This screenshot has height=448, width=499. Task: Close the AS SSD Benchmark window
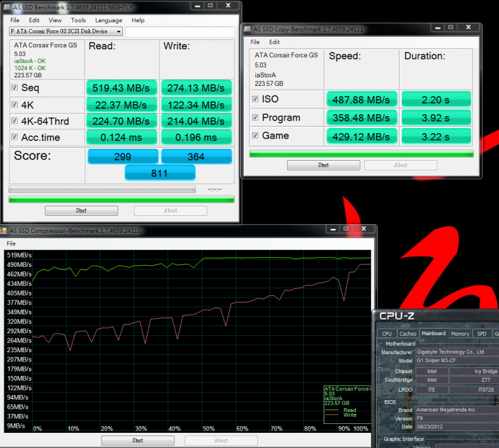(x=228, y=5)
